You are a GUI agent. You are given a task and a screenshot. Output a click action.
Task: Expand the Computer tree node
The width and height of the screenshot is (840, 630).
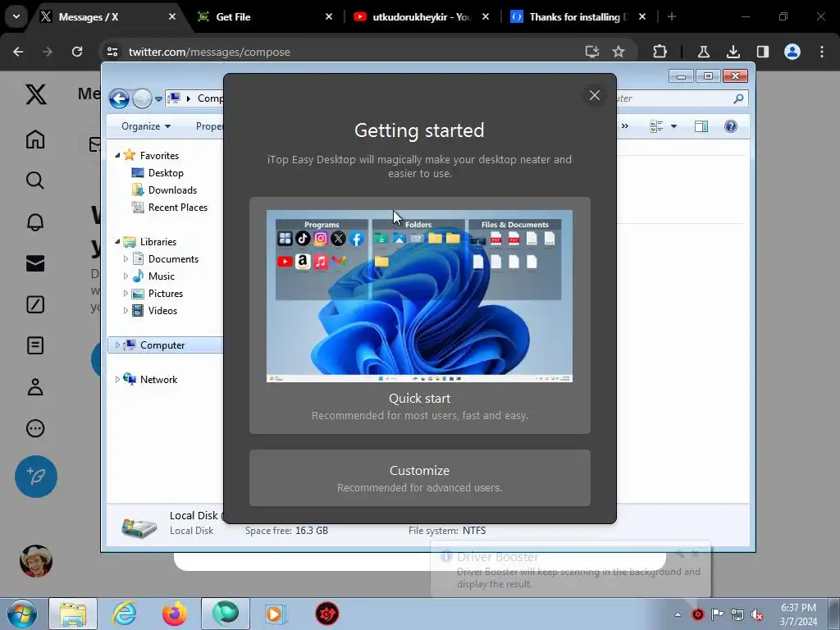point(117,345)
